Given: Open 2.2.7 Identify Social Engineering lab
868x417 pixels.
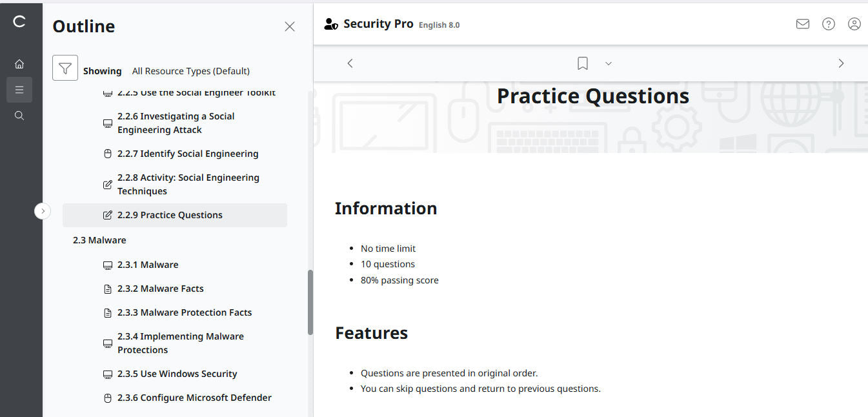Looking at the screenshot, I should [188, 154].
